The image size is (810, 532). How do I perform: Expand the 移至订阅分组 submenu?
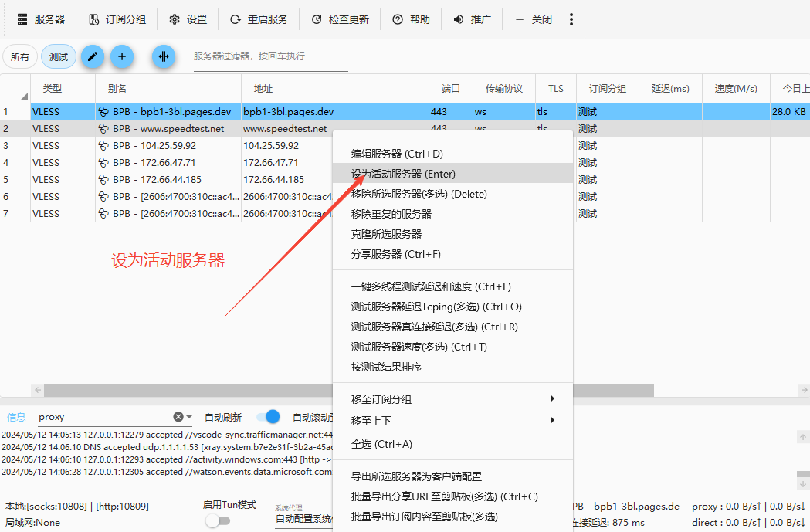click(x=452, y=399)
